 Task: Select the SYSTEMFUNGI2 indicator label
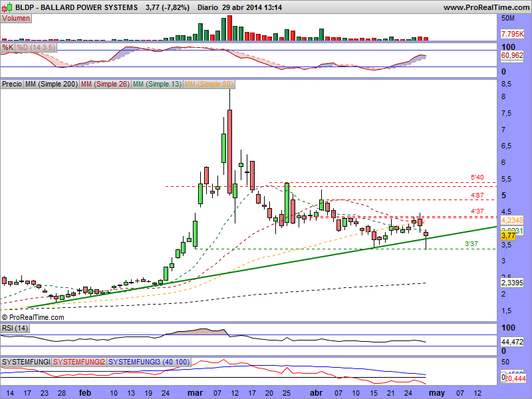79,362
